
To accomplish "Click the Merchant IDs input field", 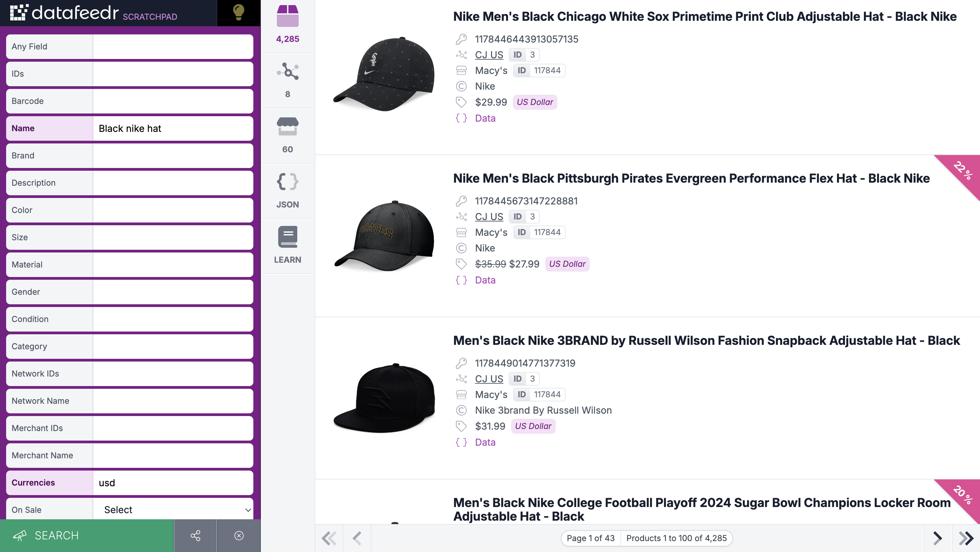I will pos(173,428).
